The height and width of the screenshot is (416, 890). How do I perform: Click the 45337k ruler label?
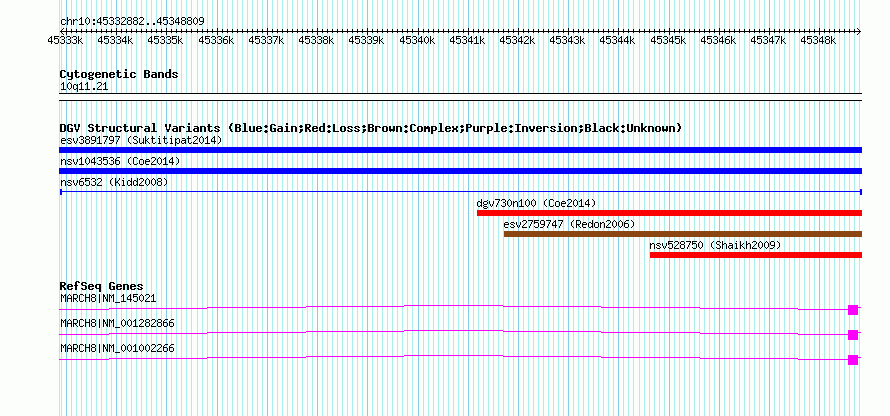266,40
